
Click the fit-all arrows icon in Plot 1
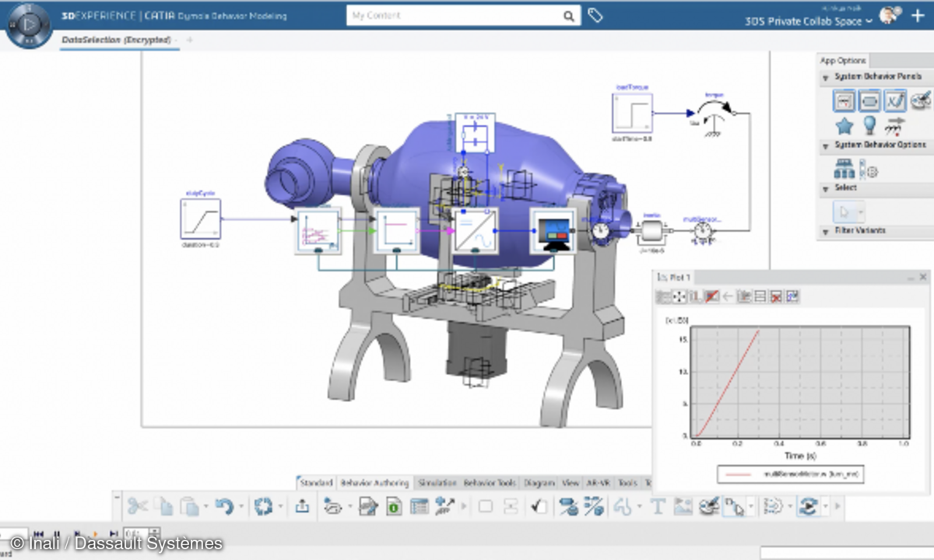679,296
